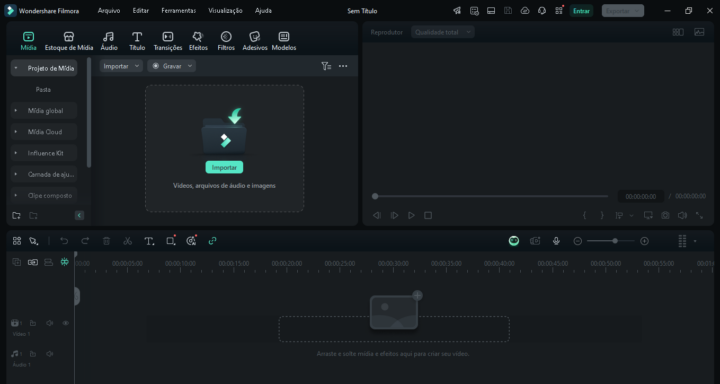
Task: Switch to the Áudio tab
Action: 109,41
